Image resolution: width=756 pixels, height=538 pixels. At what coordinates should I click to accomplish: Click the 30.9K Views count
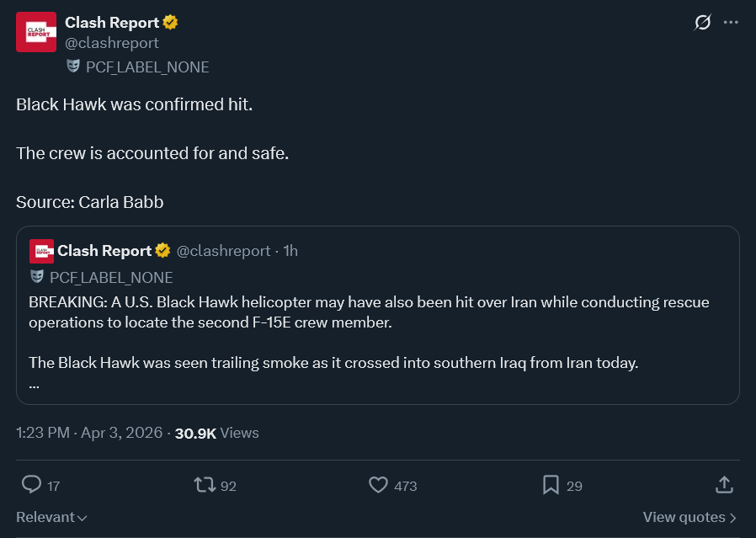point(216,433)
